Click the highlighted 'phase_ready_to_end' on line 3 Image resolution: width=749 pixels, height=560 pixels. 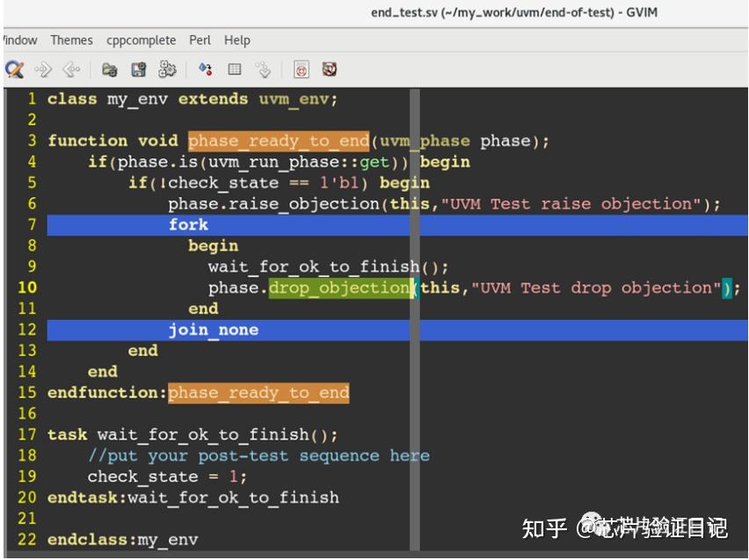click(279, 141)
